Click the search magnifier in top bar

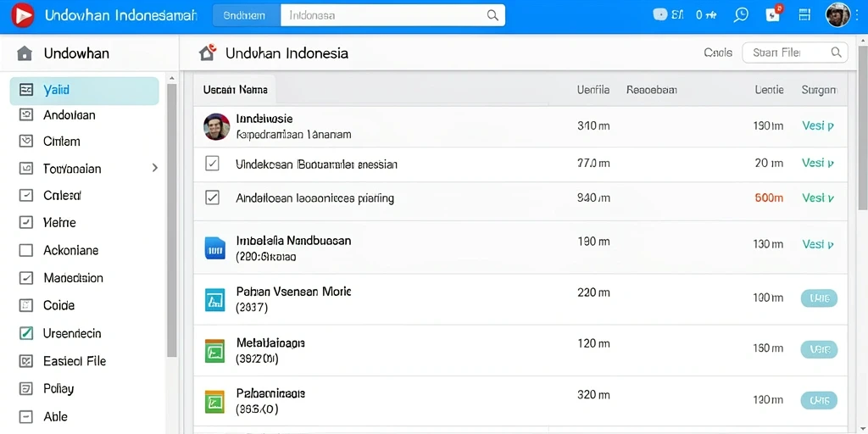pyautogui.click(x=492, y=15)
